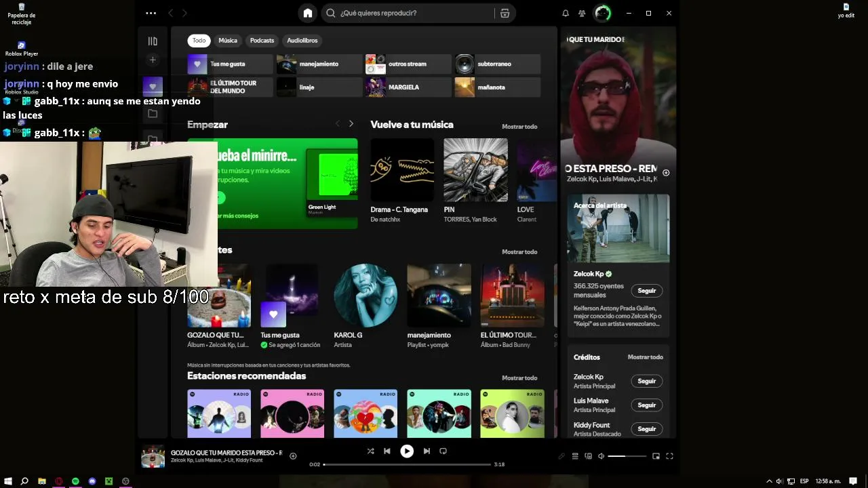
Task: Open the Browse icon in search bar
Action: coord(505,13)
